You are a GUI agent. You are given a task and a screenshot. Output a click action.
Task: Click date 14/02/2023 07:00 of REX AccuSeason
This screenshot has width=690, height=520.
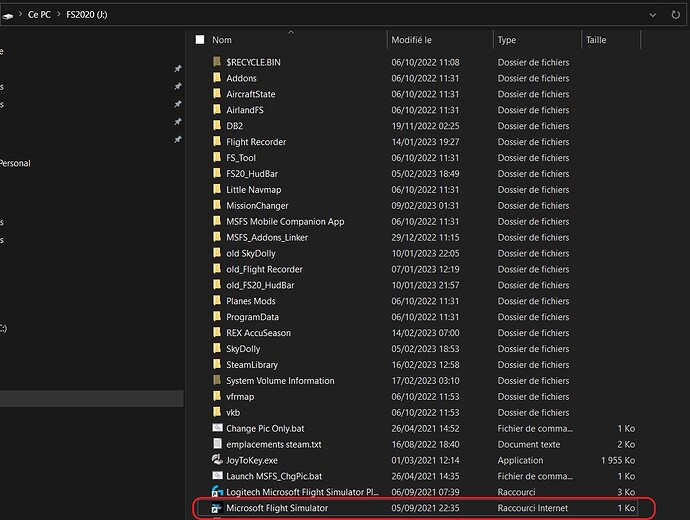(x=425, y=333)
